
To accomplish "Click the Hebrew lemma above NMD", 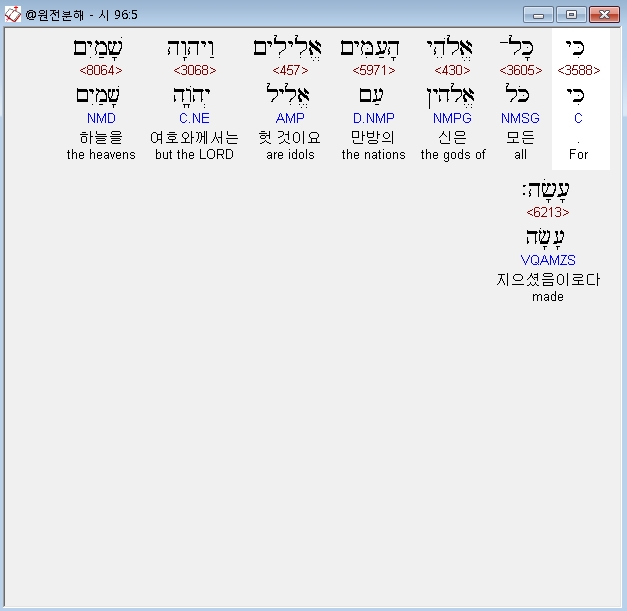I will click(98, 96).
